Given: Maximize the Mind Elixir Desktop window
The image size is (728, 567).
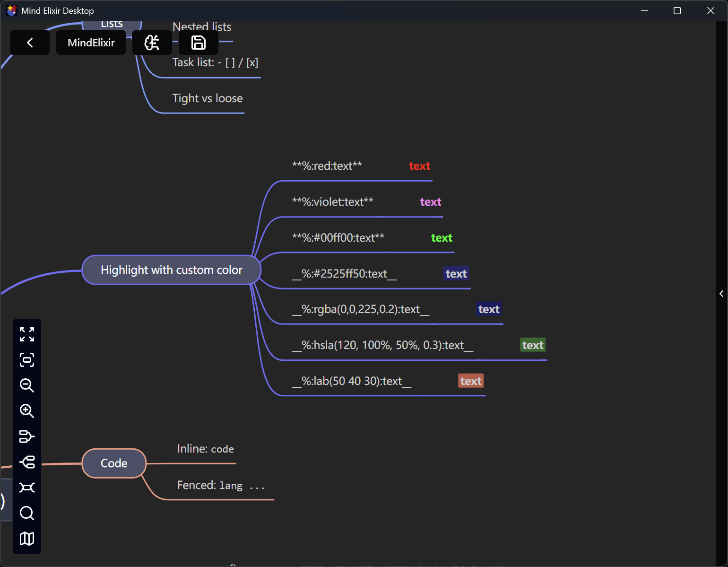Looking at the screenshot, I should click(x=677, y=10).
